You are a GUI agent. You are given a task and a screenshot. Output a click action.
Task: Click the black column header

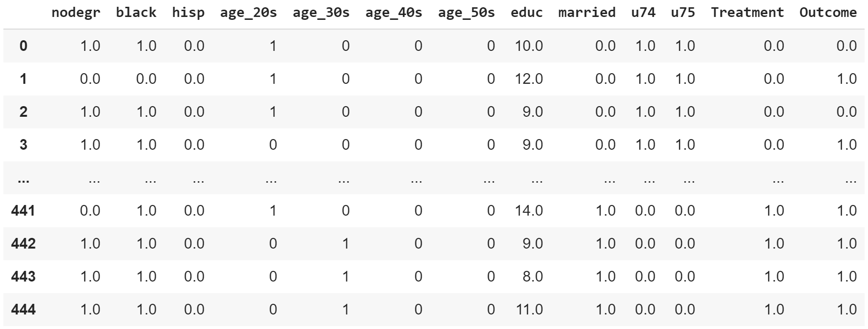136,13
